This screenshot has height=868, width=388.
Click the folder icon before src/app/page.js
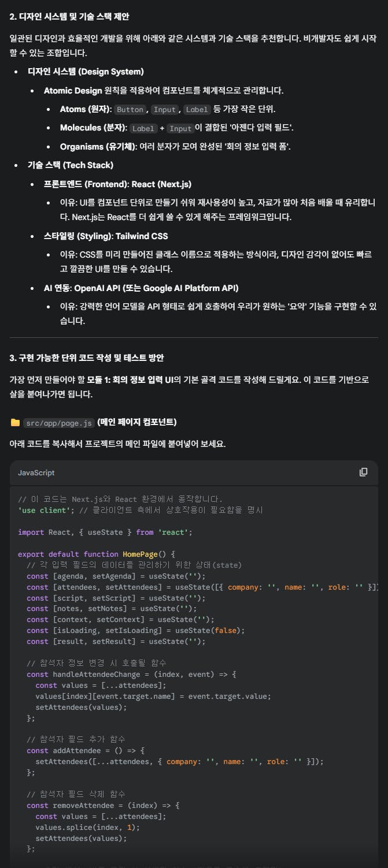[x=15, y=423]
